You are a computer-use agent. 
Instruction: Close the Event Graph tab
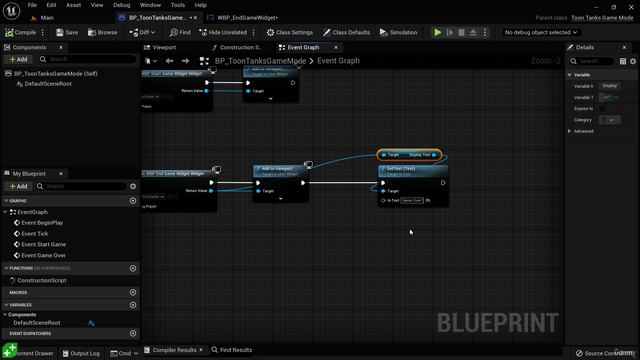coord(336,47)
